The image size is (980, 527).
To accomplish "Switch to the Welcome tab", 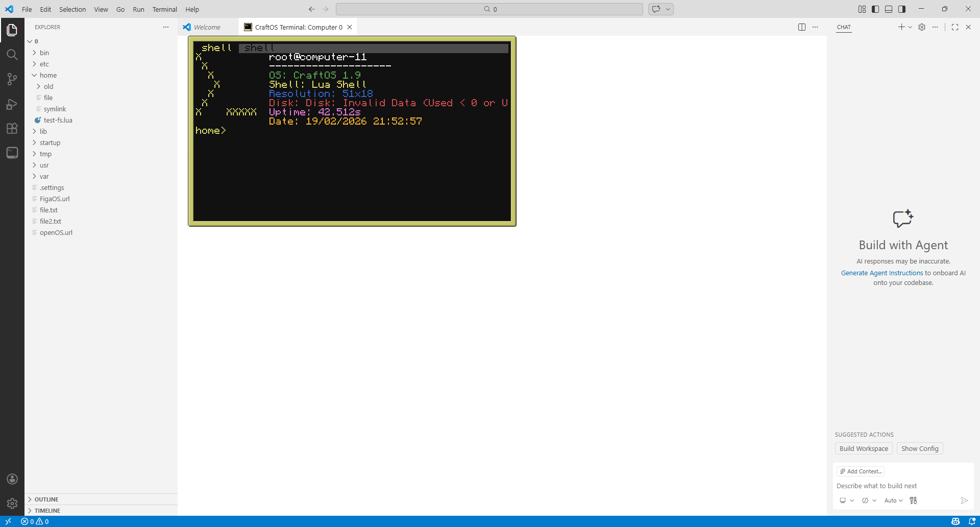I will pyautogui.click(x=208, y=27).
